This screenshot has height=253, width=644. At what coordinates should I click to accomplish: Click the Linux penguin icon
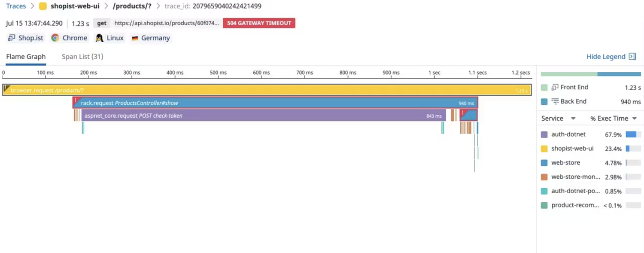click(100, 38)
